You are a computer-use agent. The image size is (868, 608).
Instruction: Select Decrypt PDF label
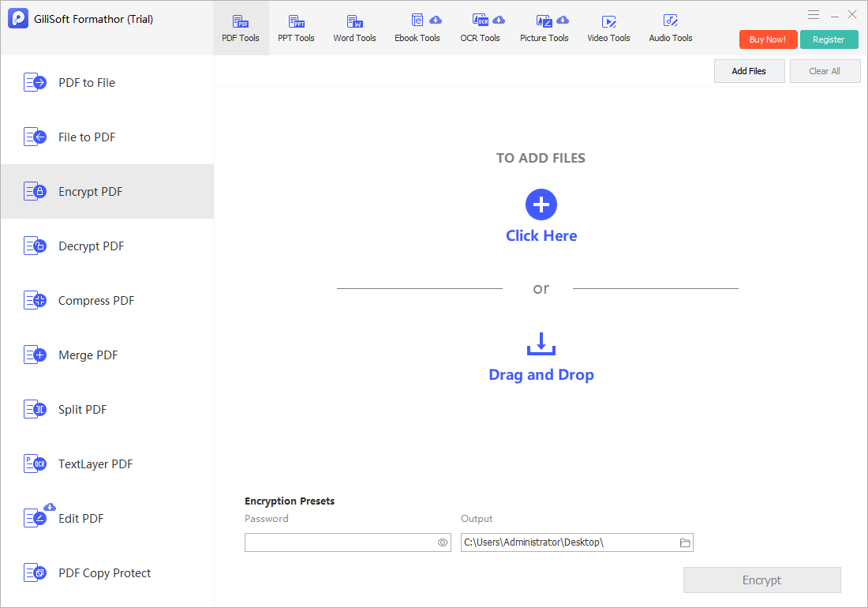pyautogui.click(x=92, y=246)
